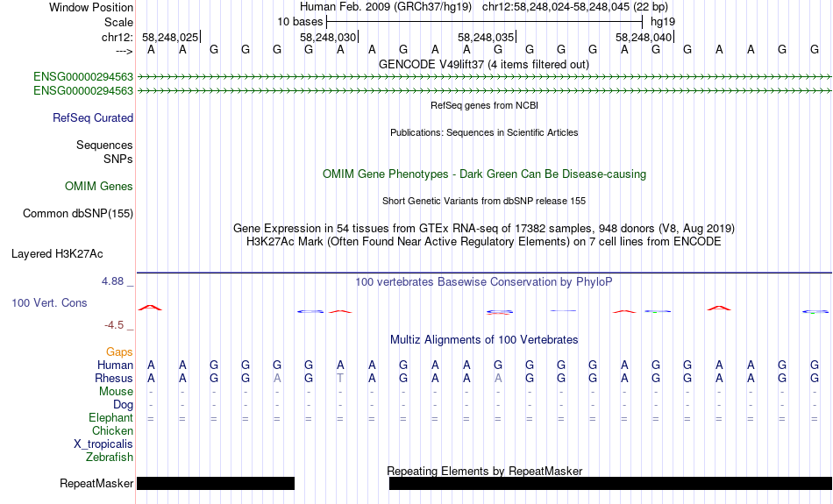
Task: Click the shorter black RepeatMasker block
Action: 216,483
